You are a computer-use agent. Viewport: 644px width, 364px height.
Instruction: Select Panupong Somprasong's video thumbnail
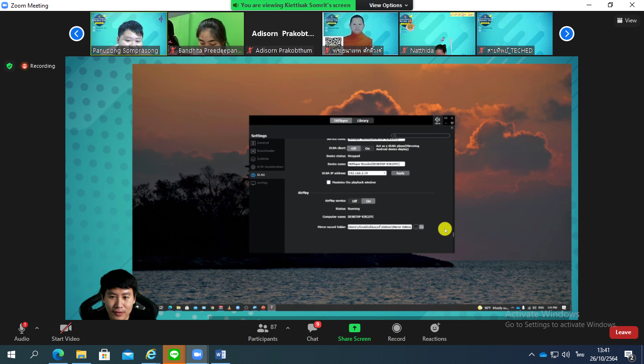[129, 34]
